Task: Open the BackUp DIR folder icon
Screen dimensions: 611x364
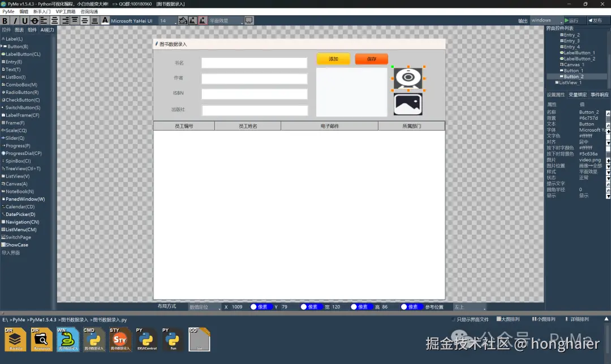Action: click(16, 340)
